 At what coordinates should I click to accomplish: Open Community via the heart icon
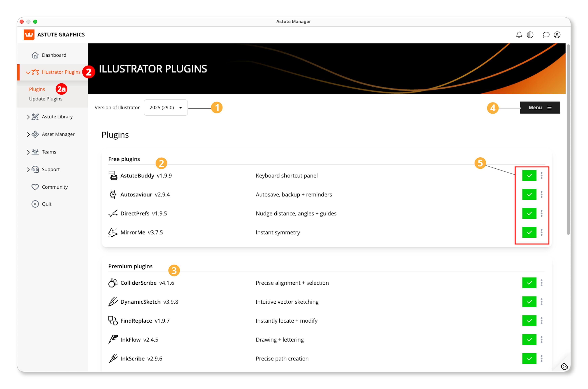point(35,187)
